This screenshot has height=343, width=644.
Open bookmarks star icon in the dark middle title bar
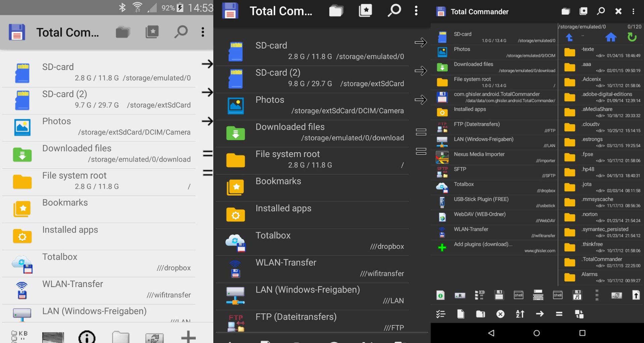click(x=365, y=11)
